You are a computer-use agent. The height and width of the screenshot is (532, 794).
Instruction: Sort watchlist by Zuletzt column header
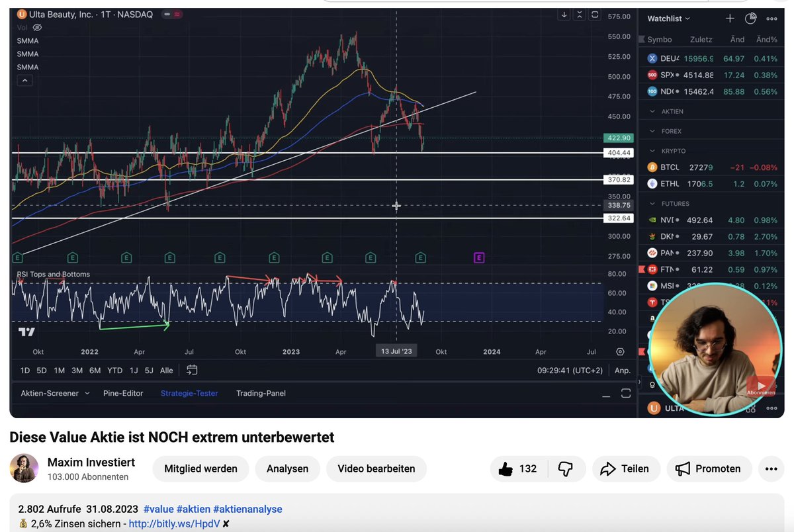(701, 39)
